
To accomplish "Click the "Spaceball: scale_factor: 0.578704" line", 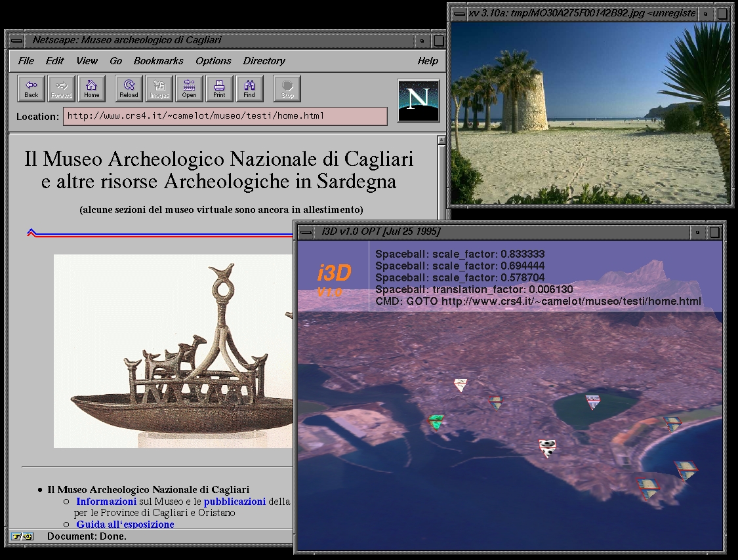I will click(x=460, y=278).
